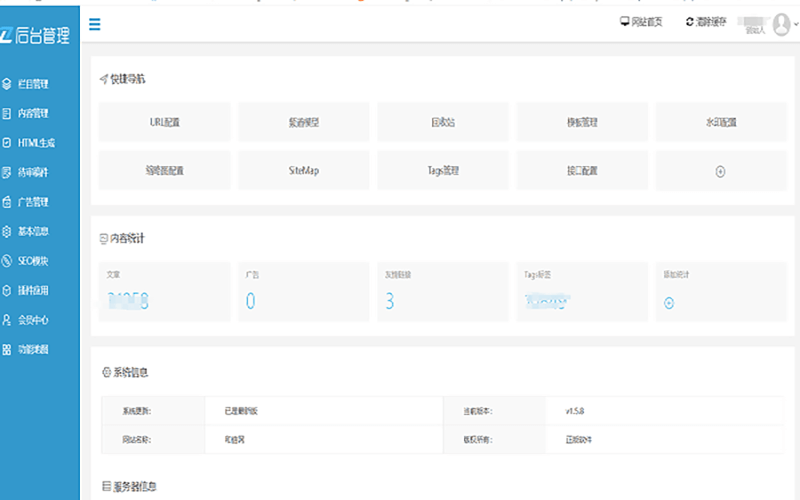Open the 编辑器配置 quick navigation tile
800x500 pixels.
tap(164, 170)
